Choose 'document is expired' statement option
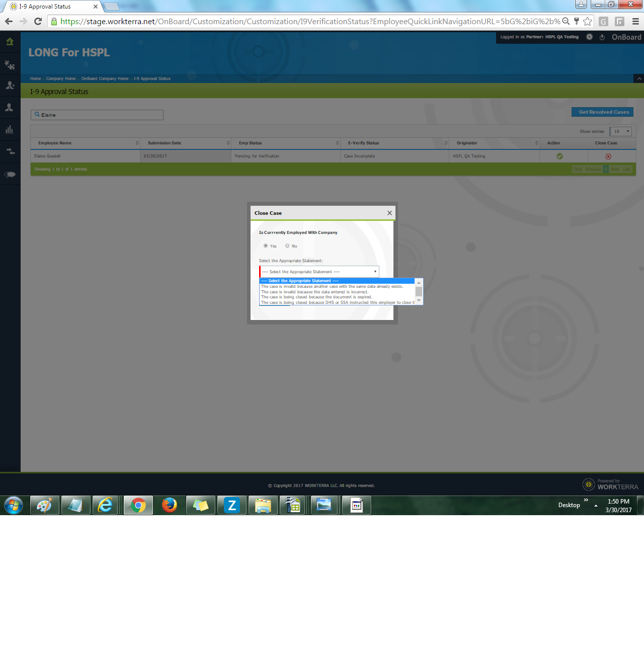This screenshot has height=651, width=644. tap(316, 297)
